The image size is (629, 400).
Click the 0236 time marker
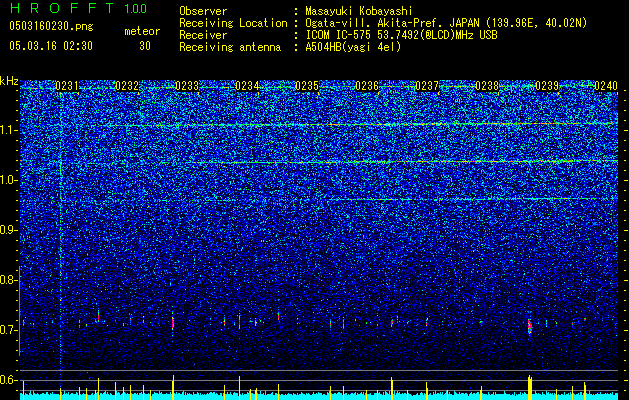[x=367, y=86]
